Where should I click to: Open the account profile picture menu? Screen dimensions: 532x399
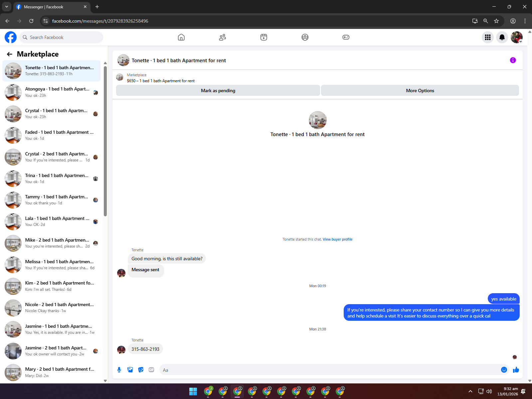pos(517,37)
